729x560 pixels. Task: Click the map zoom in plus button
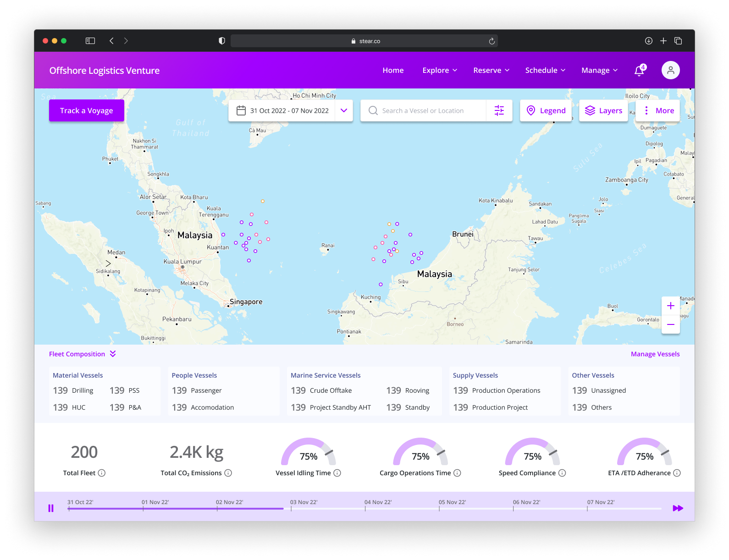pos(670,306)
